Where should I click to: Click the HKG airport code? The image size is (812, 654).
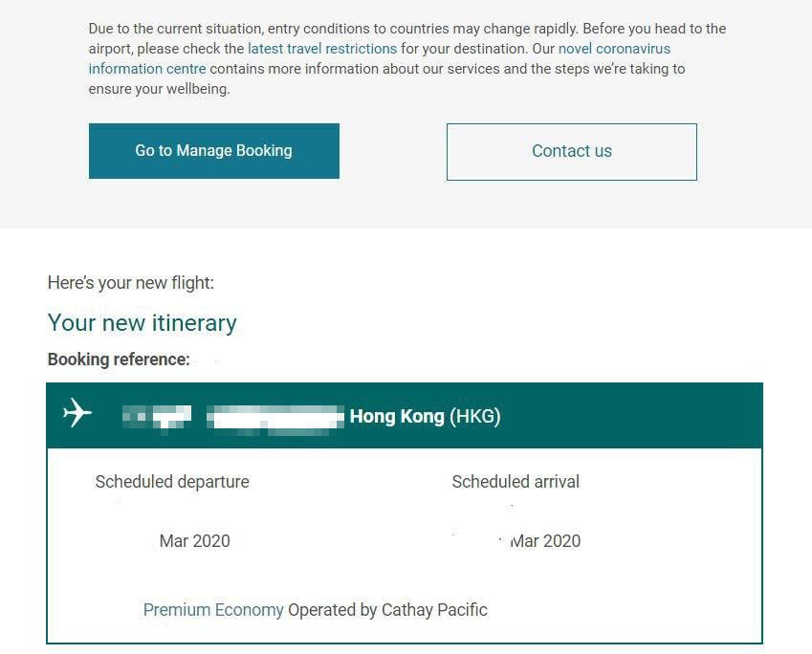pyautogui.click(x=475, y=416)
